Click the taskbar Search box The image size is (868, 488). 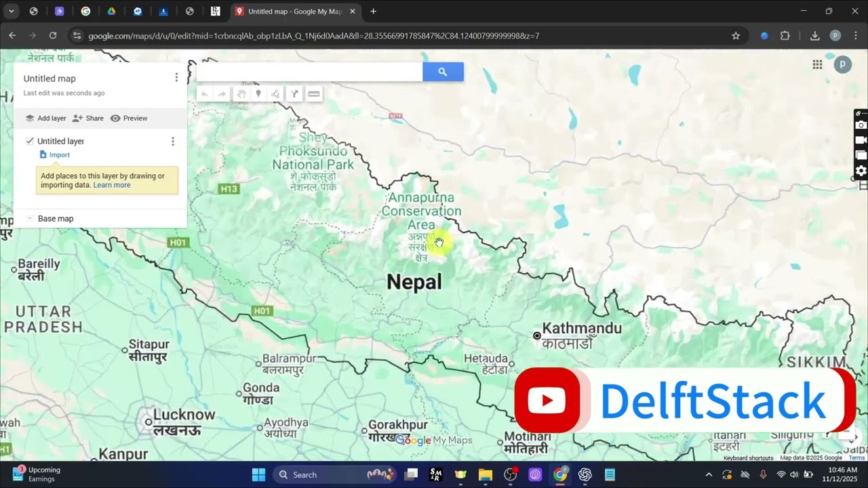[334, 474]
